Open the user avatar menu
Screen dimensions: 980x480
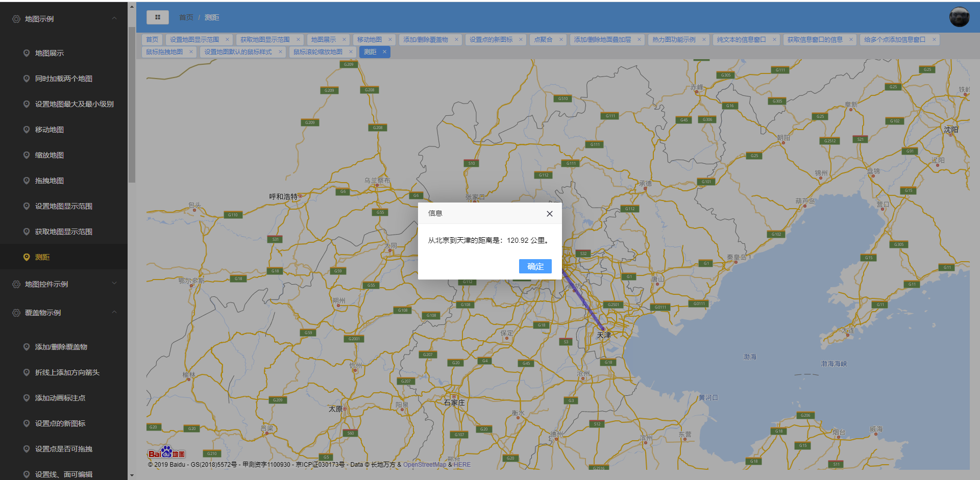959,17
